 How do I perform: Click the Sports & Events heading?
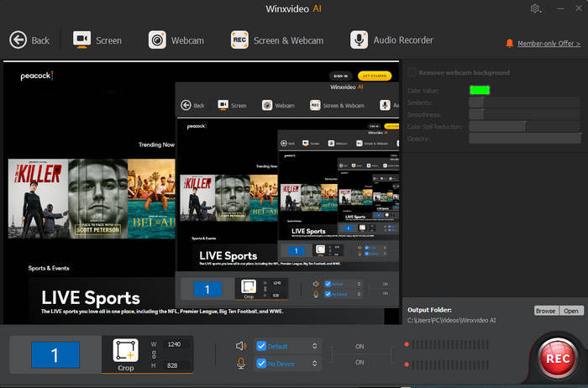coord(49,268)
